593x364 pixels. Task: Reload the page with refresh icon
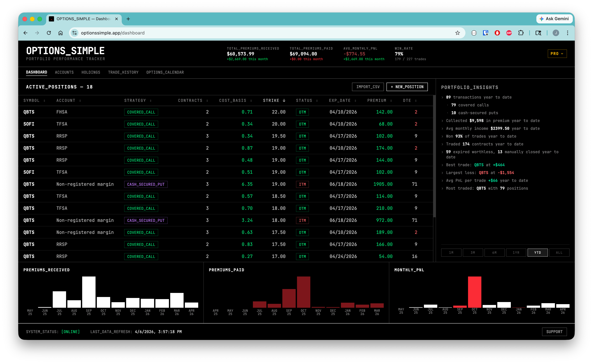coord(49,33)
